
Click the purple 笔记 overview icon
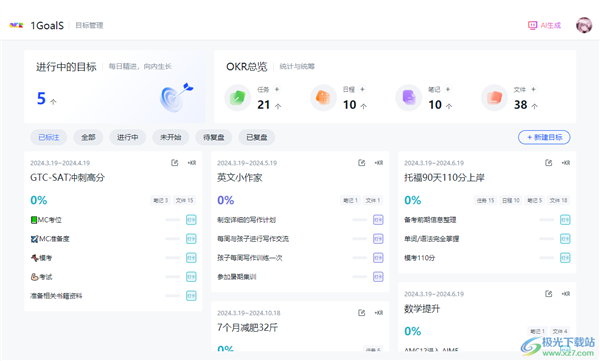(408, 98)
